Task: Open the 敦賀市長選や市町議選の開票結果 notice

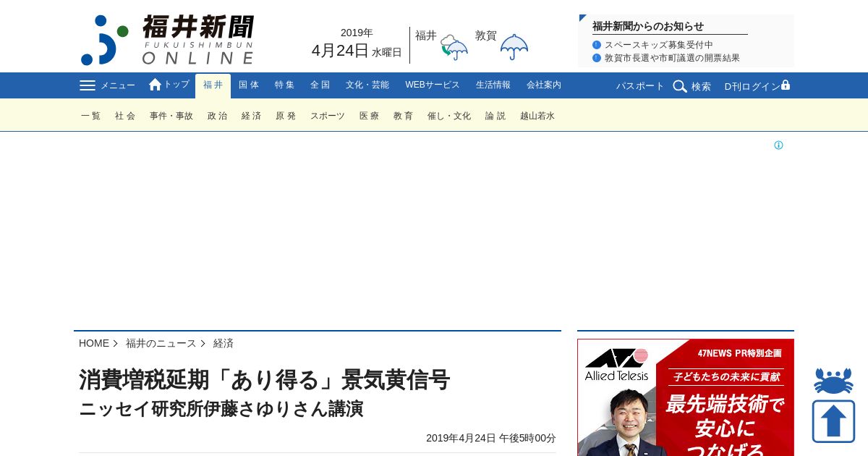Action: (x=672, y=58)
